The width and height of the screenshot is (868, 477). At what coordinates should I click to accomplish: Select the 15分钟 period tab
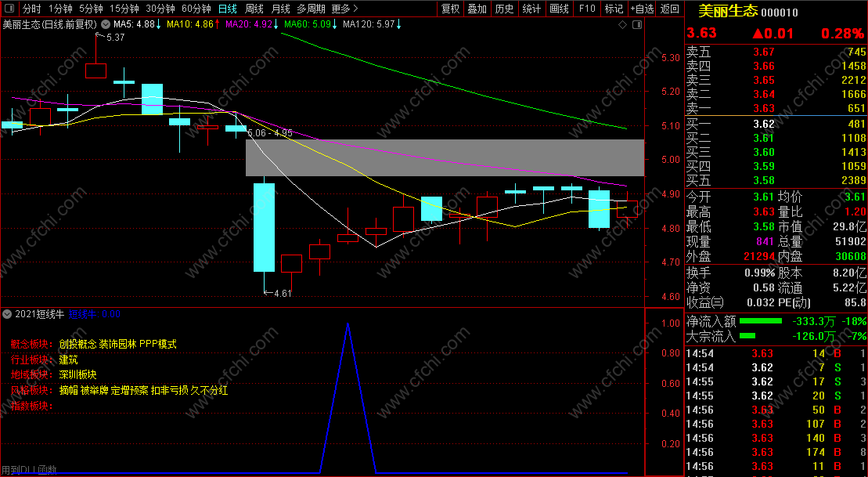124,9
